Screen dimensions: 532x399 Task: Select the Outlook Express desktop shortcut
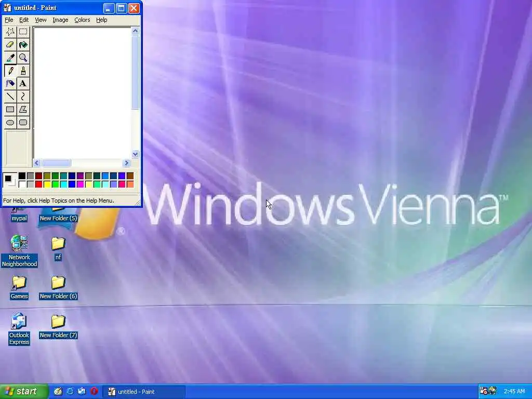[x=19, y=329]
